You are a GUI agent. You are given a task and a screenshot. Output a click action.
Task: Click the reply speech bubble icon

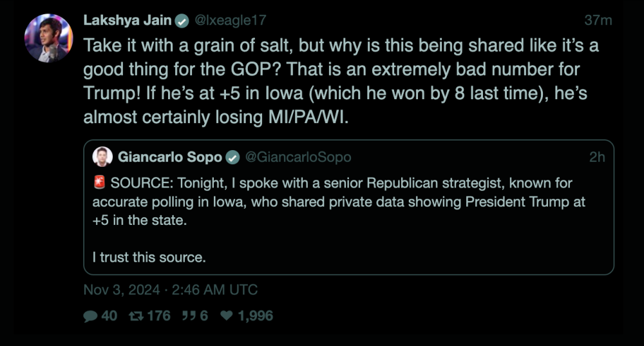(x=90, y=316)
